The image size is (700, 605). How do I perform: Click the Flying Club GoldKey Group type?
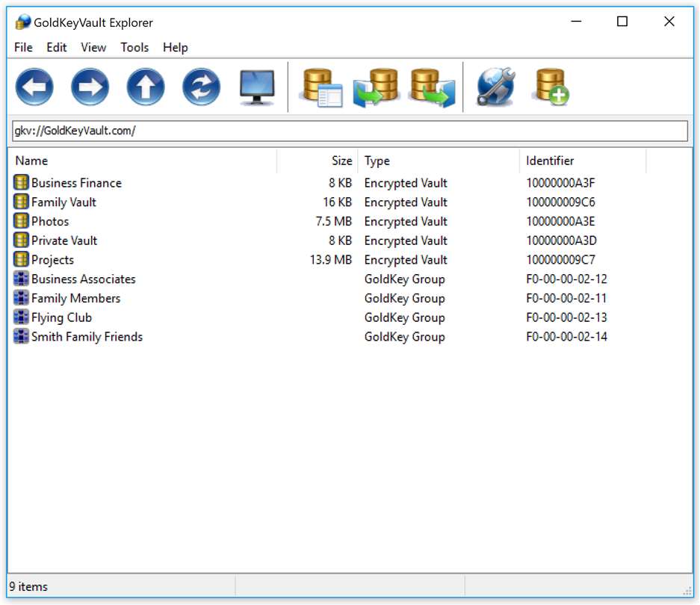click(404, 317)
